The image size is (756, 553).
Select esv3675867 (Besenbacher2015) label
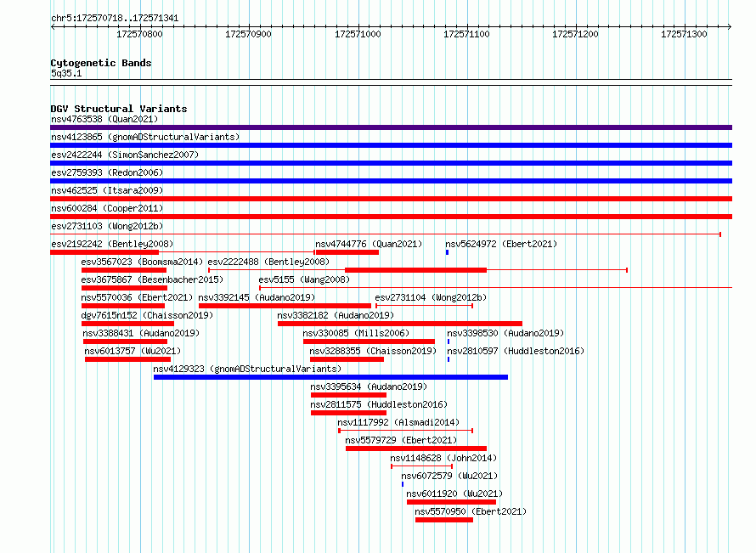(x=152, y=279)
